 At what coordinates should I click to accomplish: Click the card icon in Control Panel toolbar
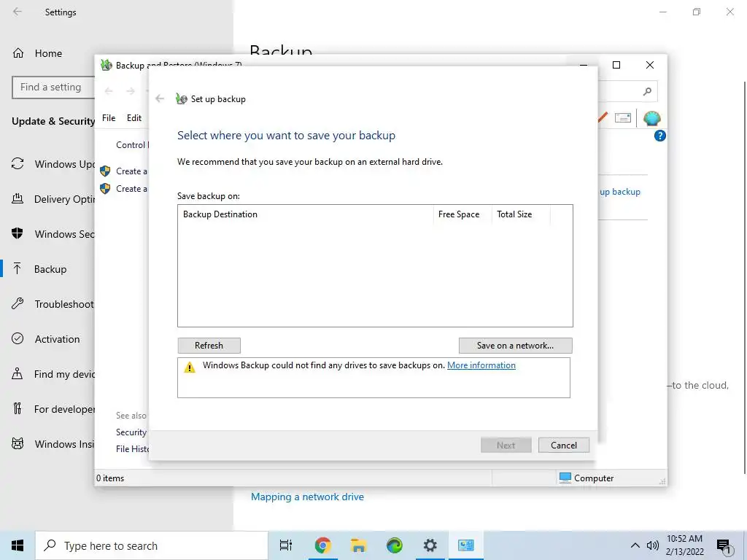(623, 117)
